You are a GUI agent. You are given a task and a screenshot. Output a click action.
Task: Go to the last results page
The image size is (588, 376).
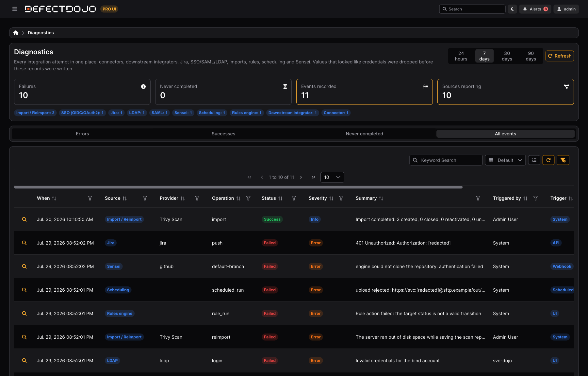(x=314, y=177)
